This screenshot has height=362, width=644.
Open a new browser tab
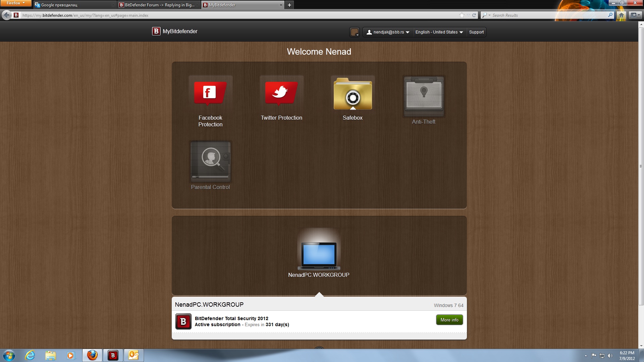289,5
